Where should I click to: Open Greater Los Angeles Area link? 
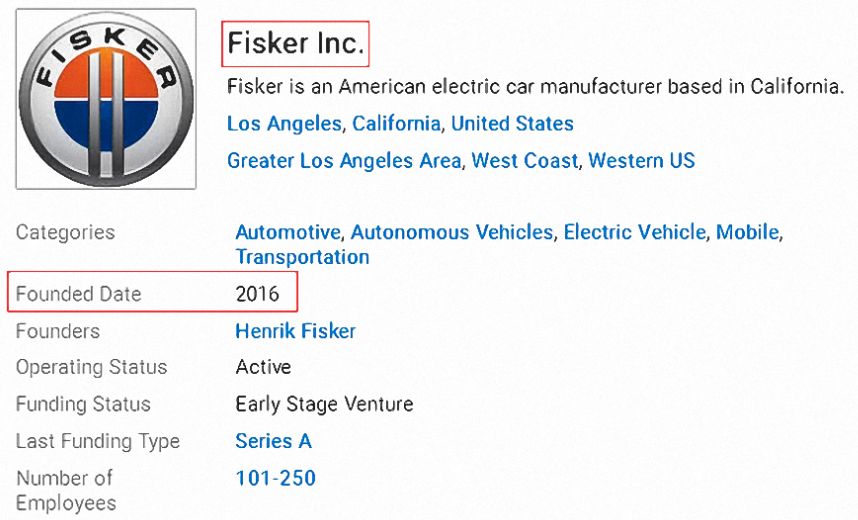(x=344, y=161)
